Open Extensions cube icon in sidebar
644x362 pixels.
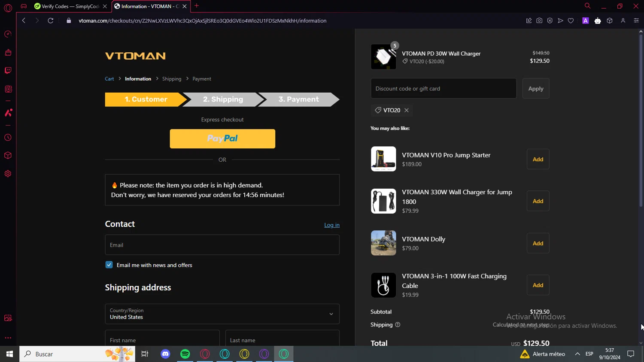[x=8, y=155]
